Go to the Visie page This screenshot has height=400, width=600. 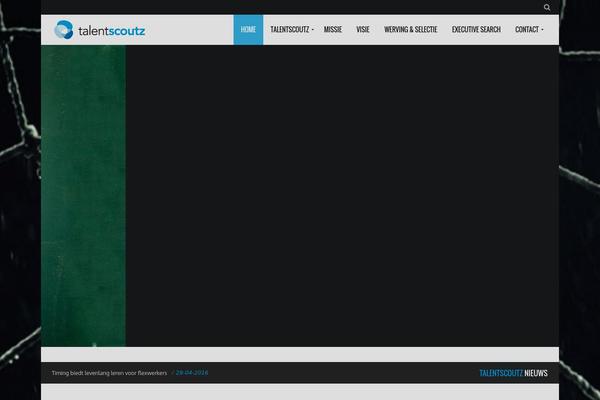[x=363, y=29]
